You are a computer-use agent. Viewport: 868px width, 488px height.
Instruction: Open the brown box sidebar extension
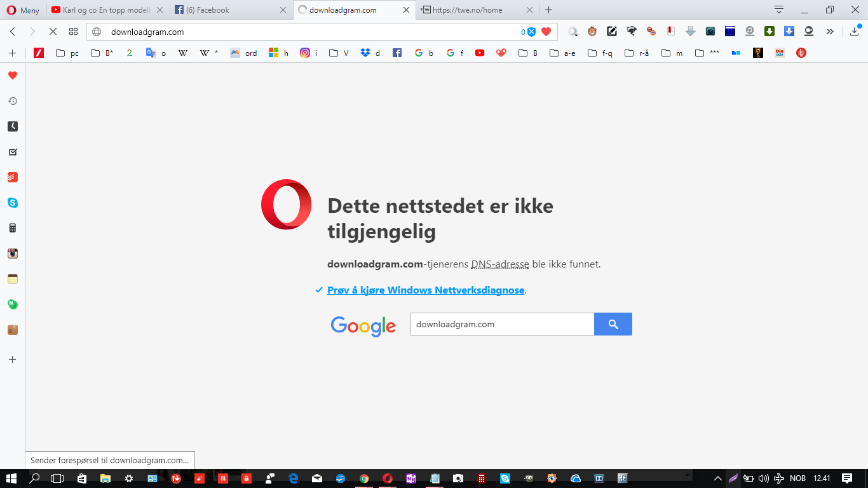[13, 330]
